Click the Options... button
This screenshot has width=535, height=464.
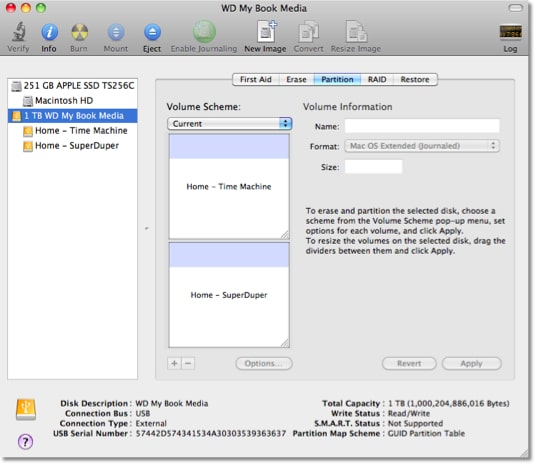pyautogui.click(x=264, y=363)
